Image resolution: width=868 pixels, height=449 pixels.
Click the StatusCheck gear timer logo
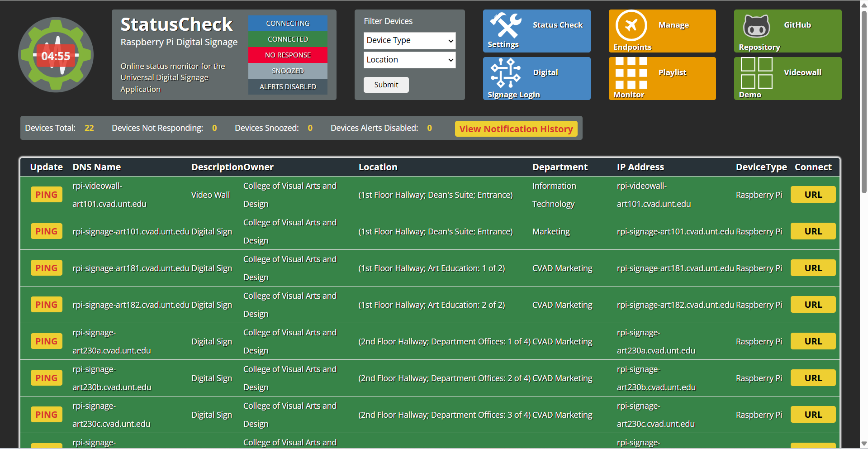coord(56,54)
